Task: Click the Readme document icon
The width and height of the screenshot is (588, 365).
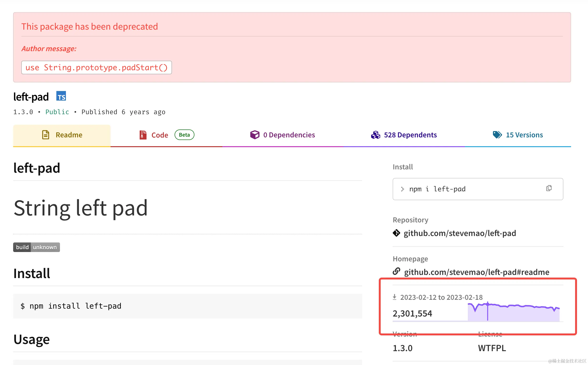Action: (46, 135)
